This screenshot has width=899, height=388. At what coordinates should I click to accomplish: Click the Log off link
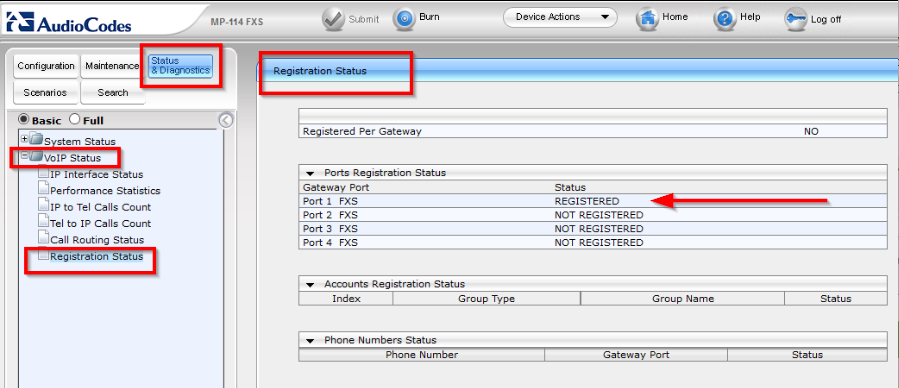(826, 19)
